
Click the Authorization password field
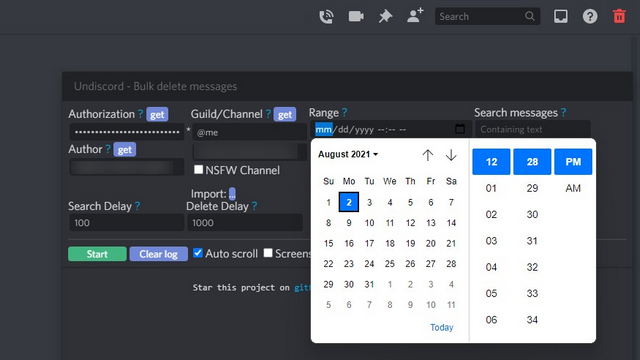coord(127,132)
